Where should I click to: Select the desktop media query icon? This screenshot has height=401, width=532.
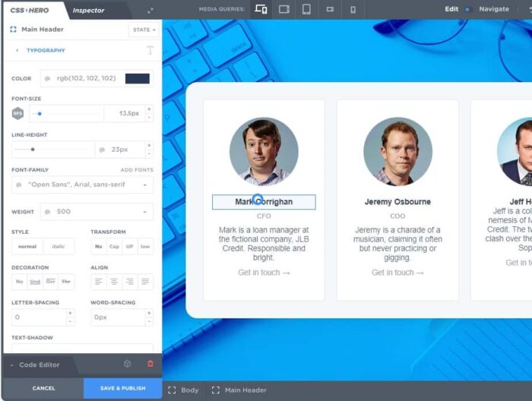(261, 9)
